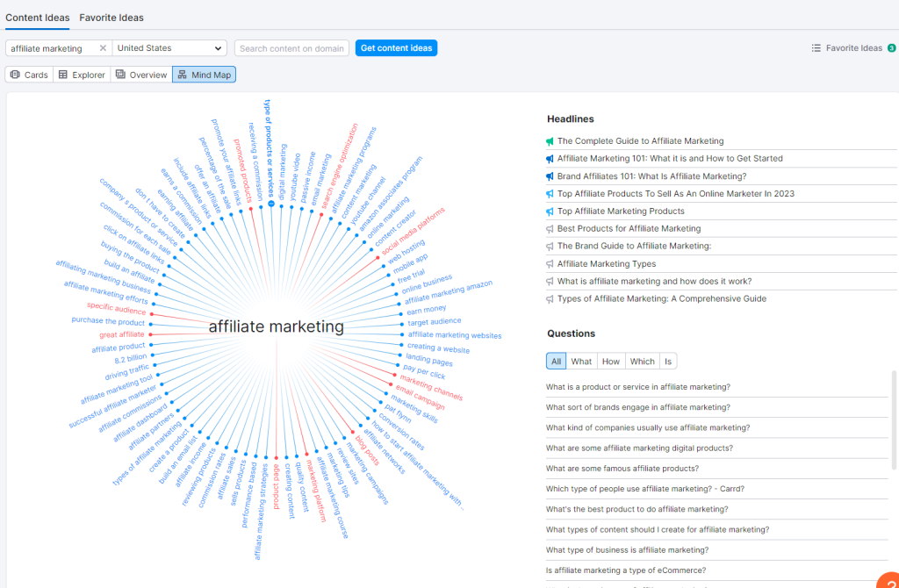
Task: Open headline The Complete Guide to Affiliate Marketing
Action: 640,141
